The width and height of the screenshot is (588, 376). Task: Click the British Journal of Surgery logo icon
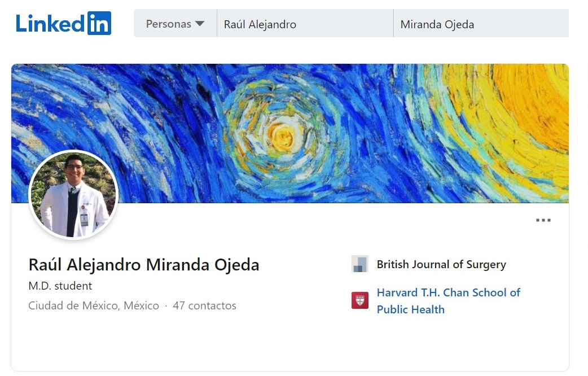coord(360,264)
